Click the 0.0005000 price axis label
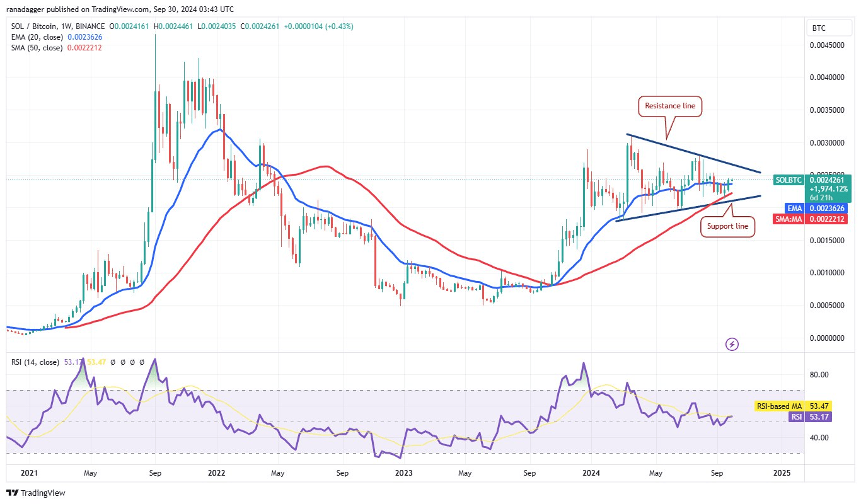This screenshot has width=861, height=504. [x=826, y=306]
